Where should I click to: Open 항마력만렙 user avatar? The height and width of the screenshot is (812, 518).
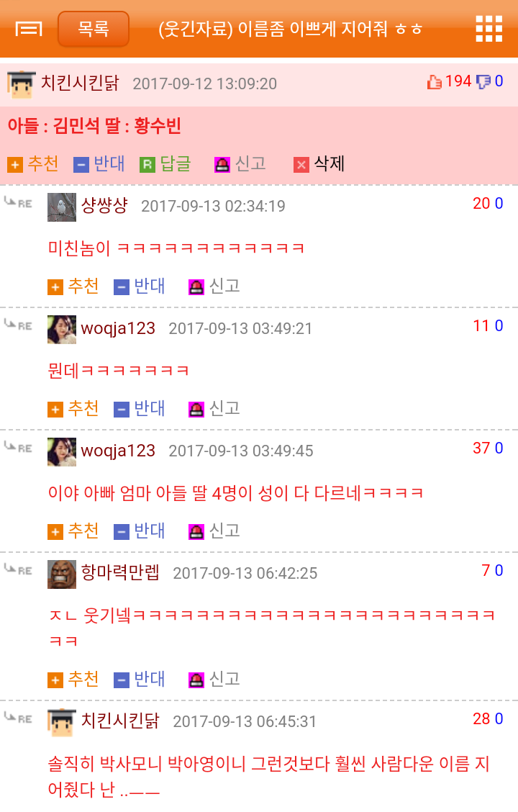62,574
